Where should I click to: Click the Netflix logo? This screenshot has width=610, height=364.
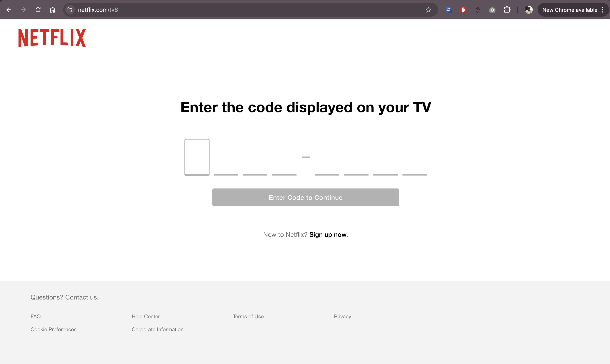point(52,38)
